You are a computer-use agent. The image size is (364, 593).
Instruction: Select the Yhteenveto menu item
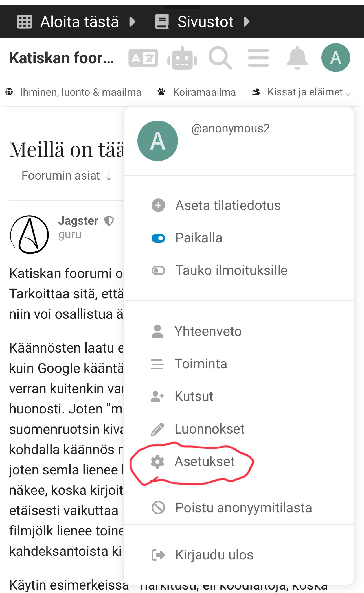(x=208, y=331)
